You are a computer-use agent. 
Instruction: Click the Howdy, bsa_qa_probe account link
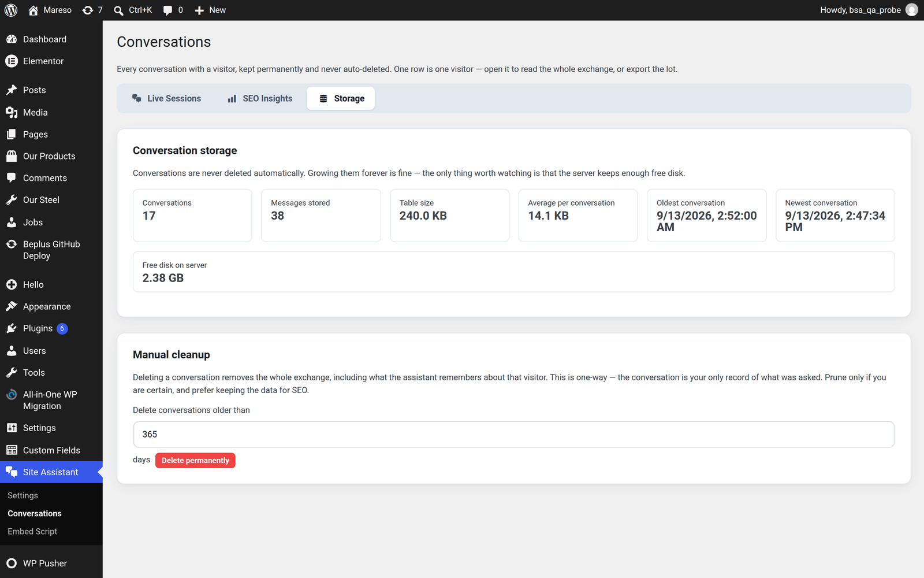[869, 10]
